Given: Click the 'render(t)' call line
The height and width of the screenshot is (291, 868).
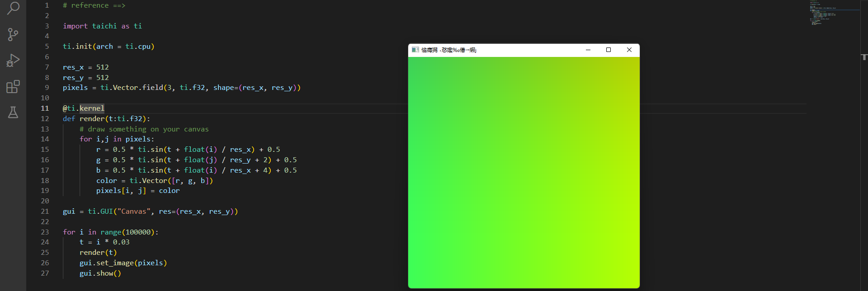Looking at the screenshot, I should coord(98,253).
